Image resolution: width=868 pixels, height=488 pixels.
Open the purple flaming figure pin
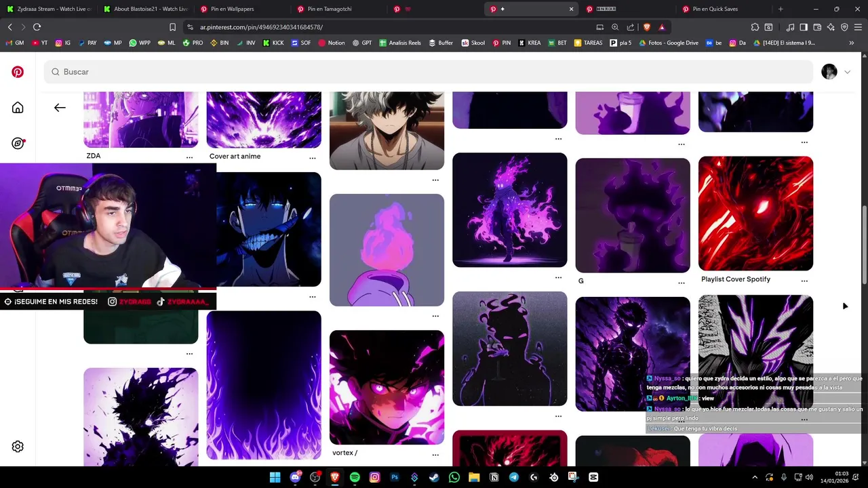pyautogui.click(x=509, y=209)
